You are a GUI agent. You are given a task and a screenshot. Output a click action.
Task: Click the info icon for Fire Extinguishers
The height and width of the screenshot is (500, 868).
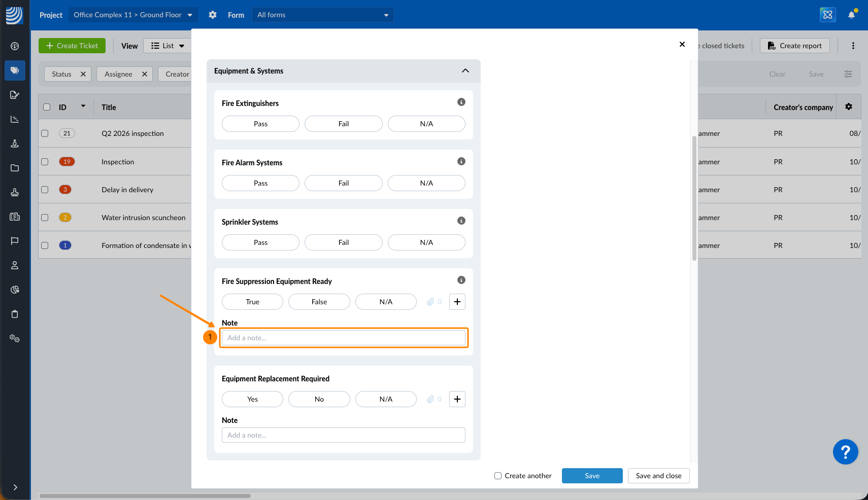pos(461,102)
